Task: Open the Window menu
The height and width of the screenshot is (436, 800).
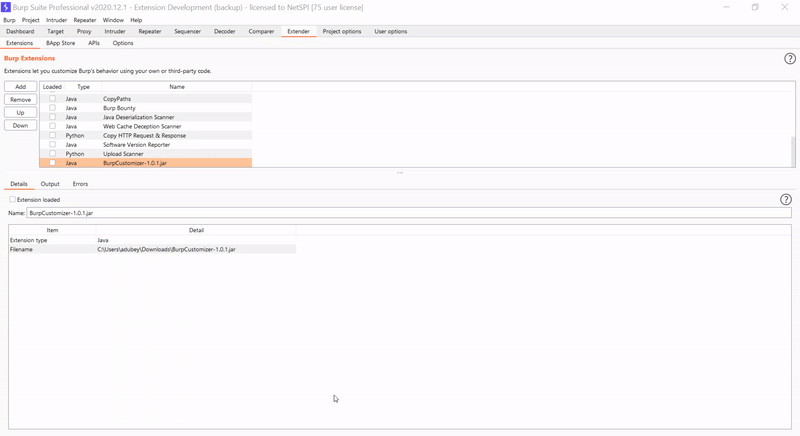Action: [x=113, y=20]
